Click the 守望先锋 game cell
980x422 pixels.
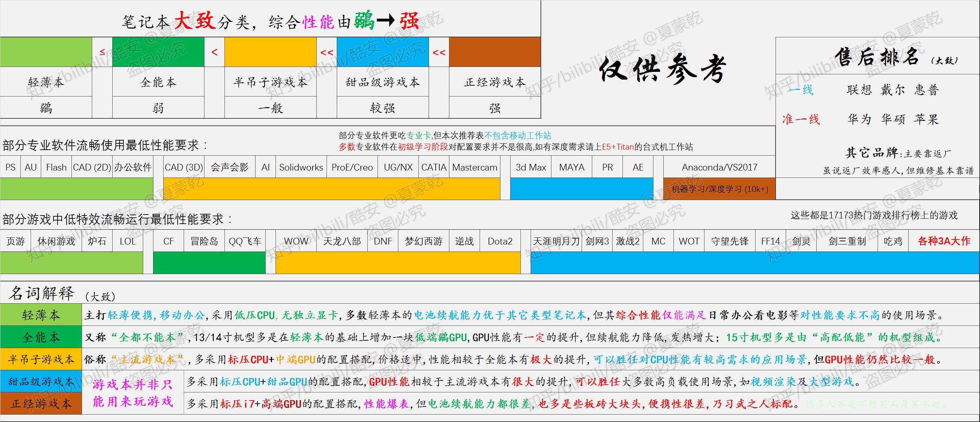click(x=729, y=241)
